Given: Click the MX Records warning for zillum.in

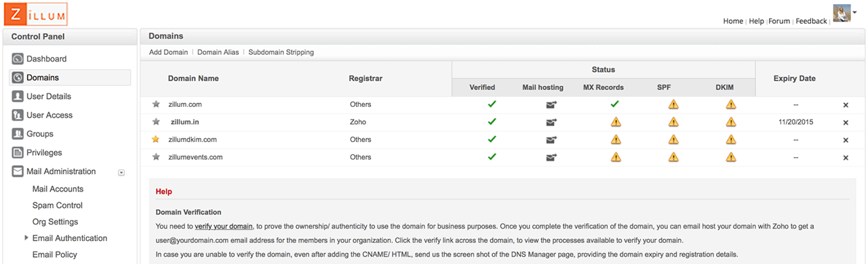Looking at the screenshot, I should tap(616, 122).
